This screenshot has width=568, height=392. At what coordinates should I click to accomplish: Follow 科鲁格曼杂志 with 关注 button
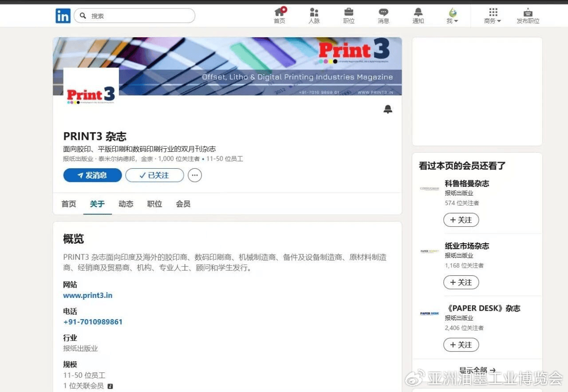pos(461,220)
